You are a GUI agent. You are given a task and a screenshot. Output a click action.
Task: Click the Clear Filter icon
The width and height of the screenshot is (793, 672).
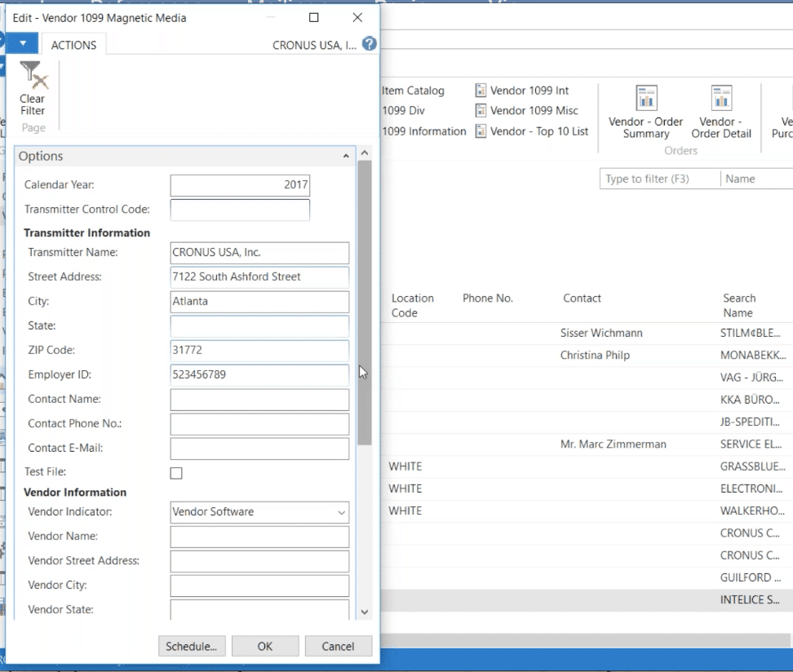pos(33,74)
